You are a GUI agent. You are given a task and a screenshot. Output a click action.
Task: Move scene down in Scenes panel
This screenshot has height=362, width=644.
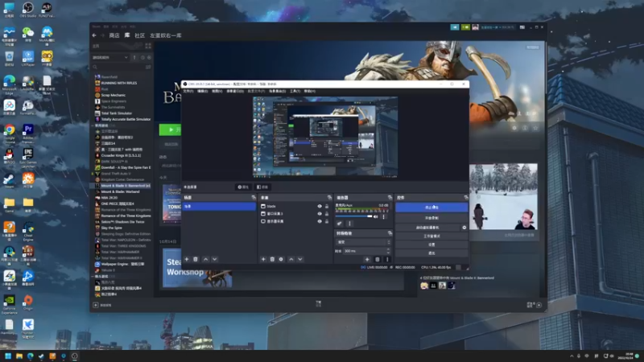tap(214, 259)
